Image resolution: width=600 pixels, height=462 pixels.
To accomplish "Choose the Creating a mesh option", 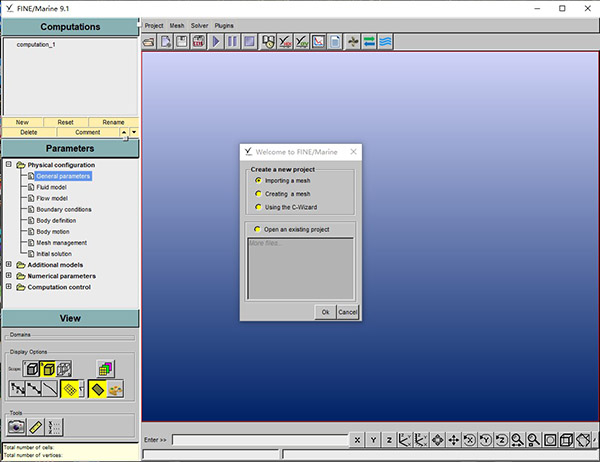I will click(x=258, y=194).
